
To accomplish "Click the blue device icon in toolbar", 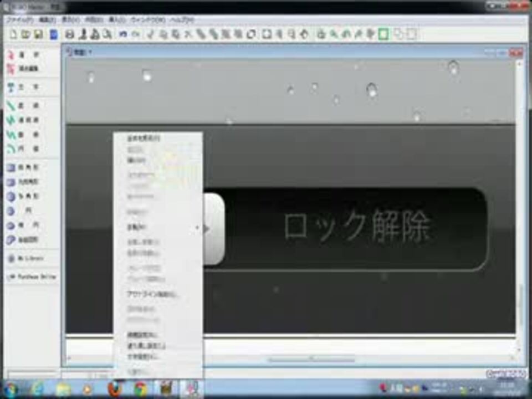I will point(54,34).
